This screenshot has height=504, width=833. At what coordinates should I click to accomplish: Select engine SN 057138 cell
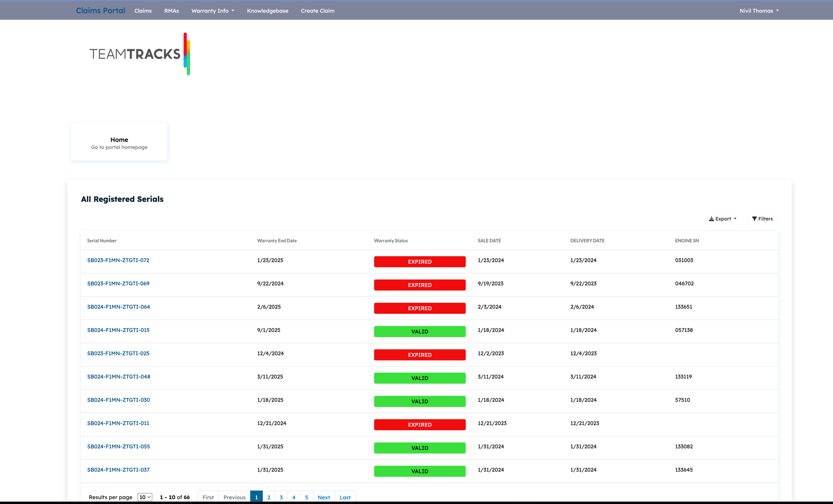point(684,330)
